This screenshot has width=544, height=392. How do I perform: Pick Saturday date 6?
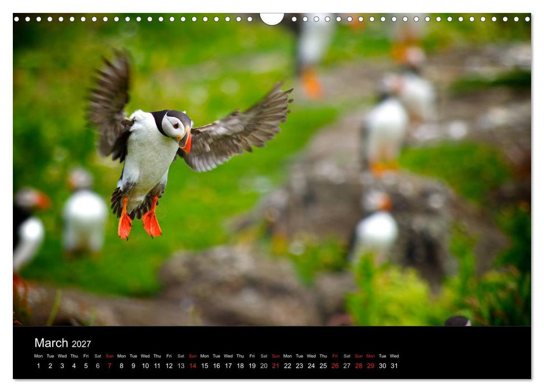coord(98,366)
